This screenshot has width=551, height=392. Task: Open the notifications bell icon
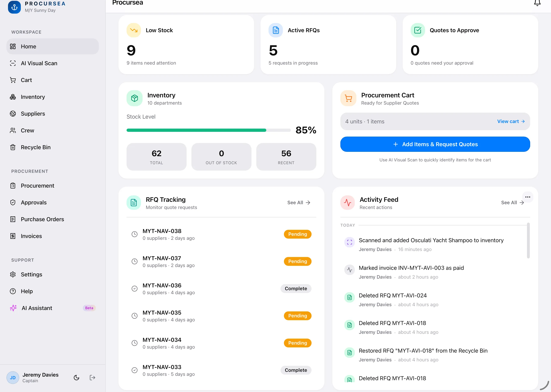pyautogui.click(x=537, y=3)
